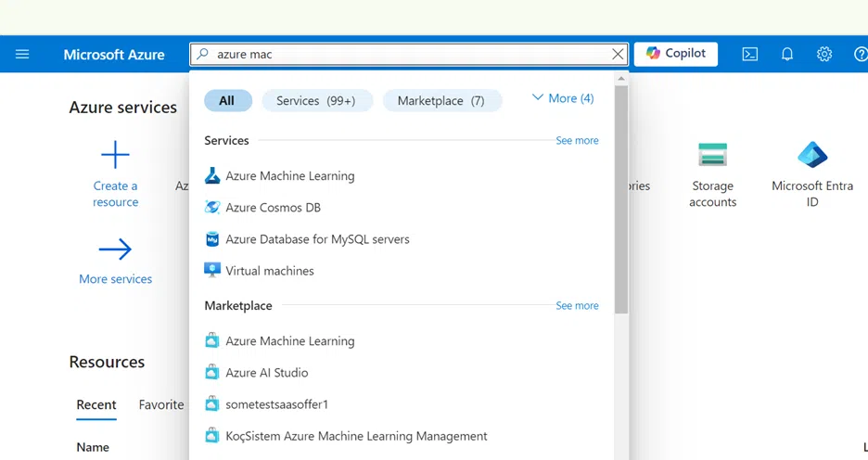This screenshot has width=868, height=460.
Task: Open Cloud Shell from the header
Action: point(750,54)
